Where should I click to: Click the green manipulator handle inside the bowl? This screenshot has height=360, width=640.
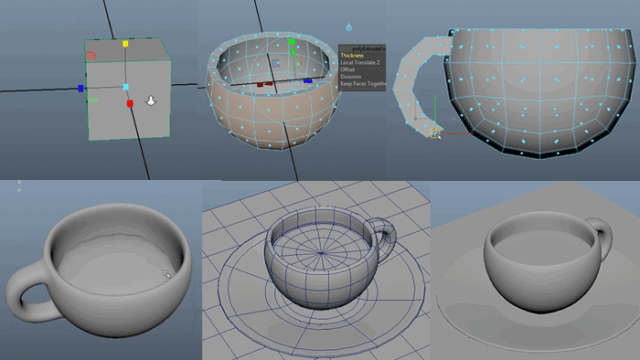point(292,42)
